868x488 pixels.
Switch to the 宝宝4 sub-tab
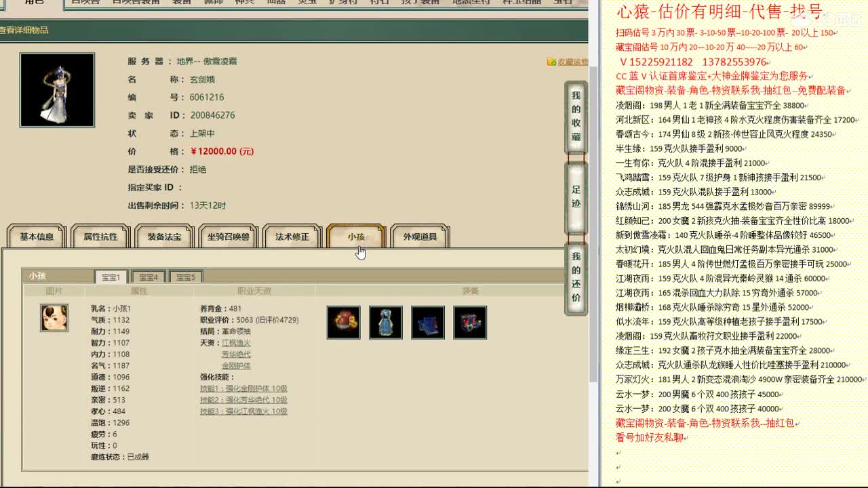pos(148,277)
